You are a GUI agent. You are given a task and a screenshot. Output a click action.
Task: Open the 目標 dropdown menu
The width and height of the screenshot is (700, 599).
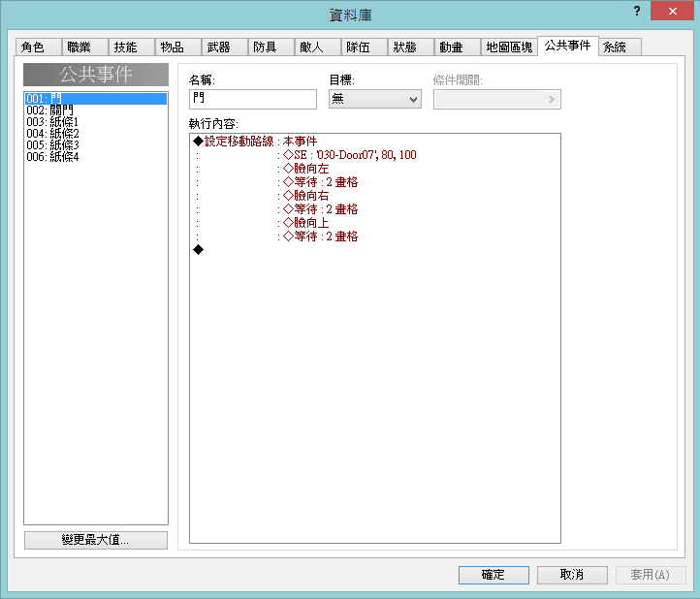(x=374, y=99)
